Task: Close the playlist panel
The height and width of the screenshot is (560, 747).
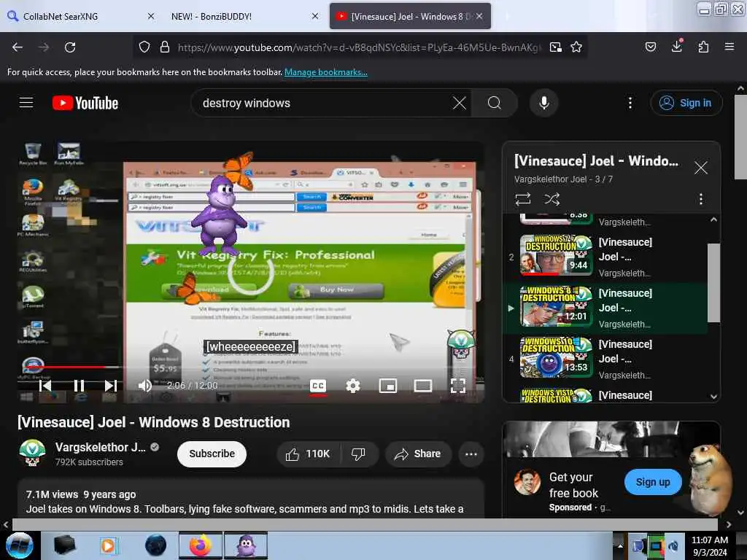Action: click(701, 168)
